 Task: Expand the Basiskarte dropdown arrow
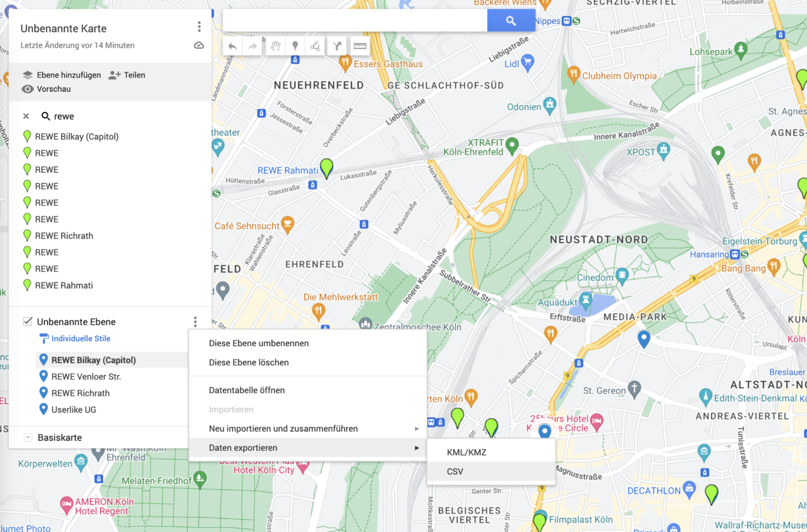coord(28,437)
